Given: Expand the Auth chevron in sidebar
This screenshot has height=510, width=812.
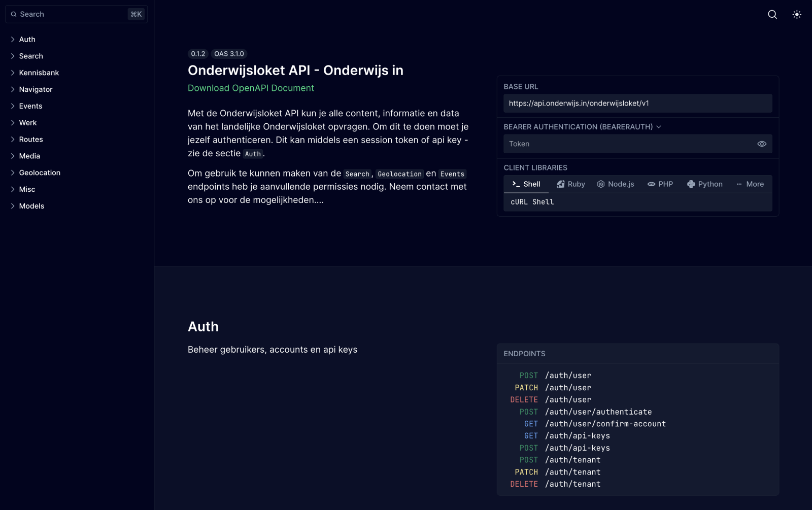Looking at the screenshot, I should pos(13,39).
